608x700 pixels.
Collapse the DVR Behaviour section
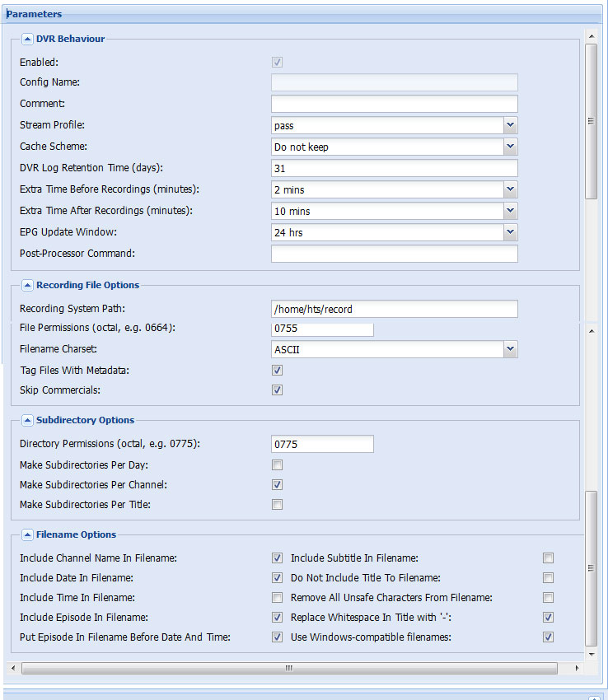(x=27, y=40)
